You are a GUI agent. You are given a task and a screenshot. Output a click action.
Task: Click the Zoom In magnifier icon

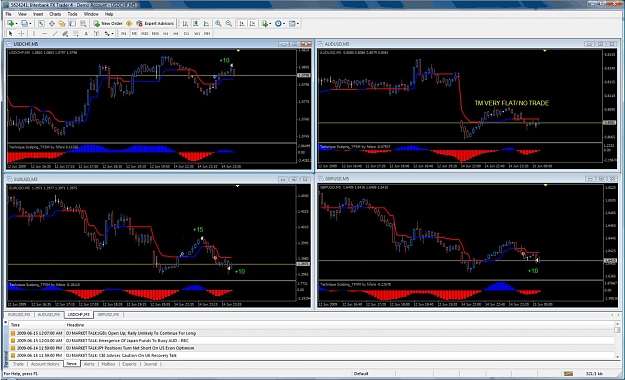218,24
